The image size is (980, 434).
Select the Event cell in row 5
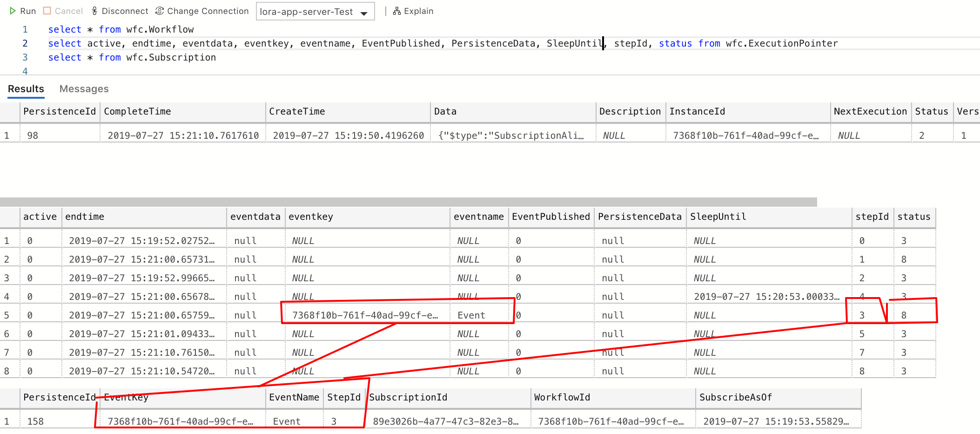pyautogui.click(x=471, y=315)
